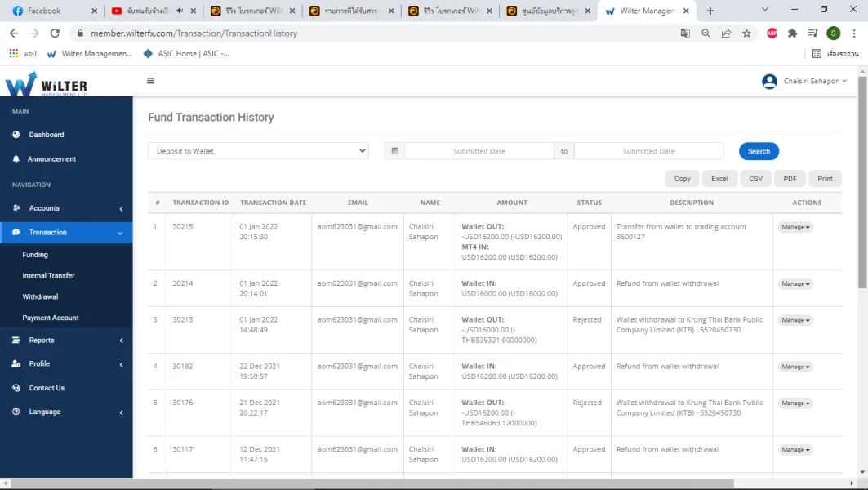Viewport: 868px width, 490px height.
Task: Open the Announcement bell item
Action: [x=51, y=159]
